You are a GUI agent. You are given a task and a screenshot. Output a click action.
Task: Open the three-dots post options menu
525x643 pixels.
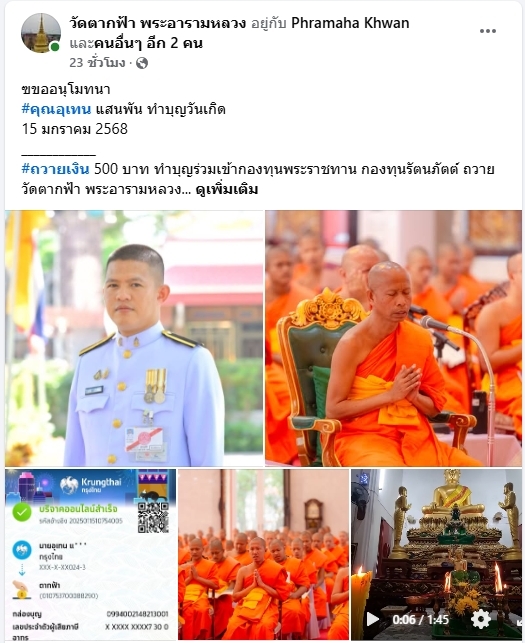(x=488, y=31)
